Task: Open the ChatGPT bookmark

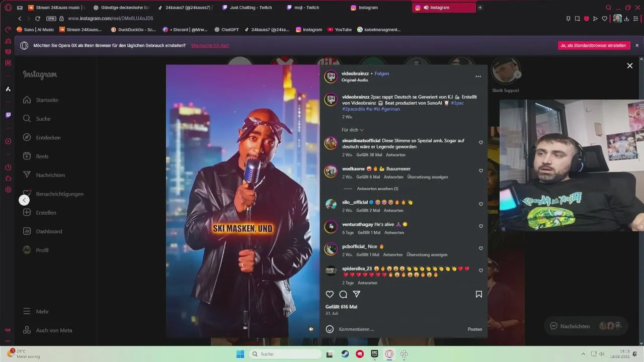Action: (227, 30)
